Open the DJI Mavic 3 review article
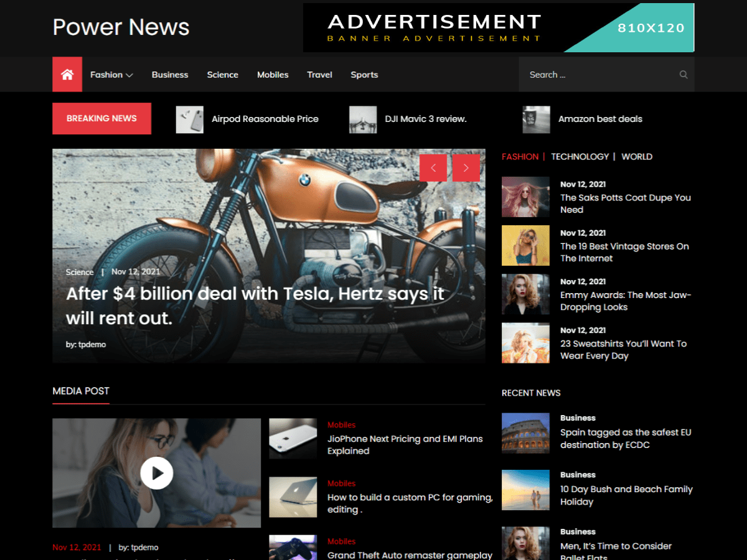The image size is (747, 560). [425, 119]
